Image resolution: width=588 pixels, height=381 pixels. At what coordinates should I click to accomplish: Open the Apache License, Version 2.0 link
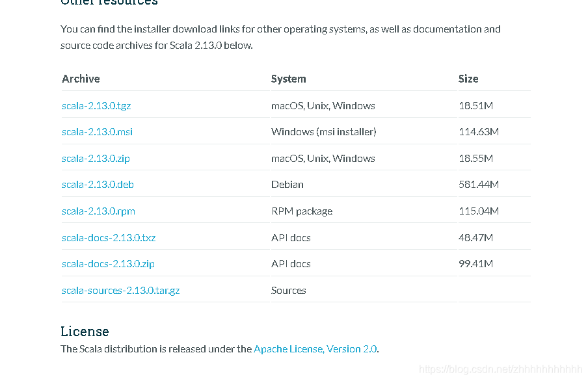click(x=315, y=349)
